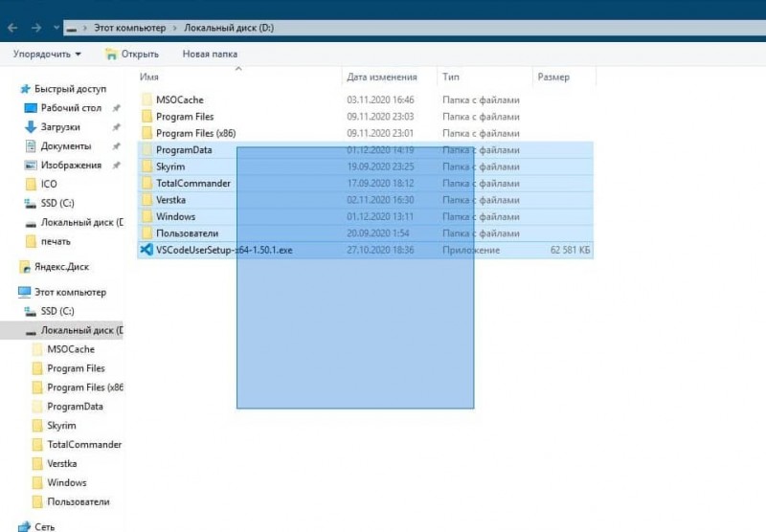
Task: Click the date '09.11.2020 23:03'
Action: (x=380, y=116)
